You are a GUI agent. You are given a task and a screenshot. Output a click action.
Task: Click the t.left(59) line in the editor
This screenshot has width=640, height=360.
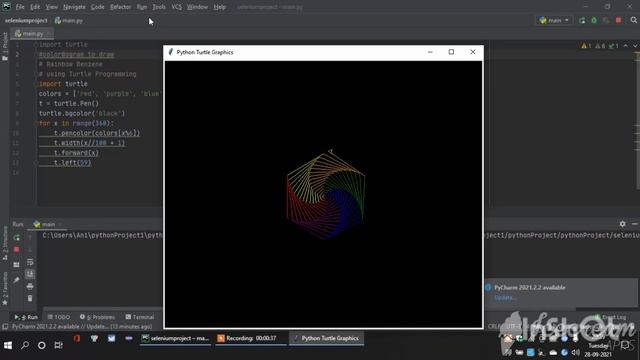tap(72, 162)
